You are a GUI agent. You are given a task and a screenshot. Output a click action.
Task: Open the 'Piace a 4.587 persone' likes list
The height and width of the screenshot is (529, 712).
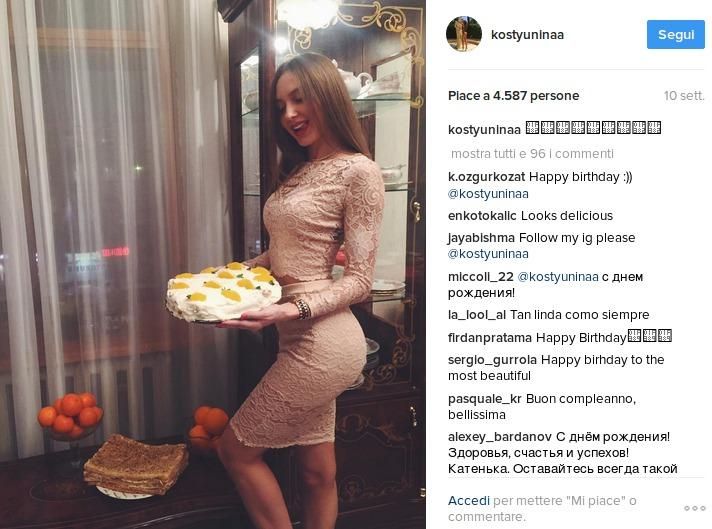coord(513,96)
